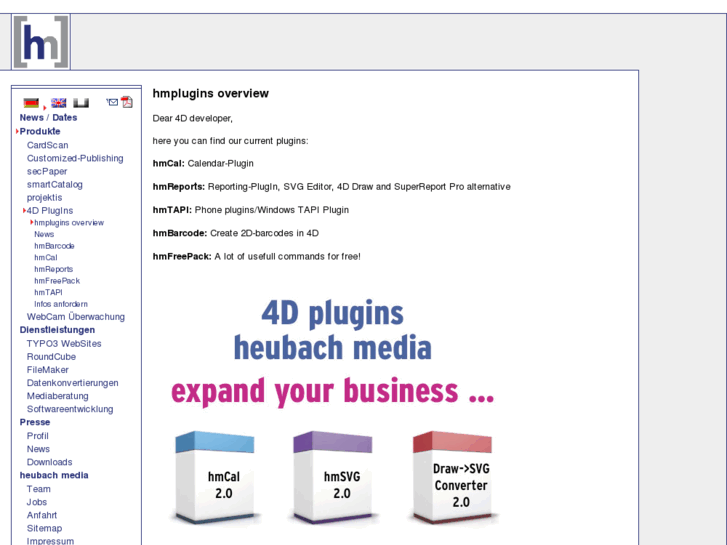
Task: Click 'Dear 4D developer,' greeting text
Action: [x=192, y=118]
